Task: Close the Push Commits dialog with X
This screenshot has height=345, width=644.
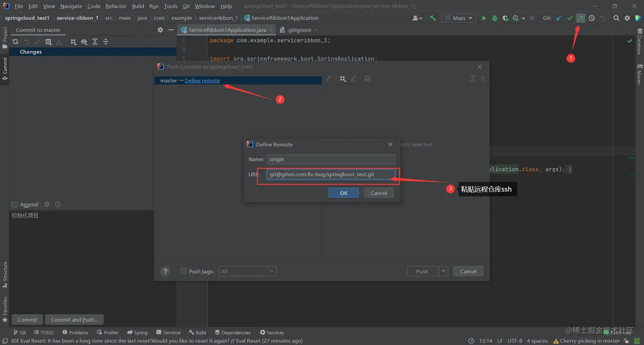Action: pos(480,67)
